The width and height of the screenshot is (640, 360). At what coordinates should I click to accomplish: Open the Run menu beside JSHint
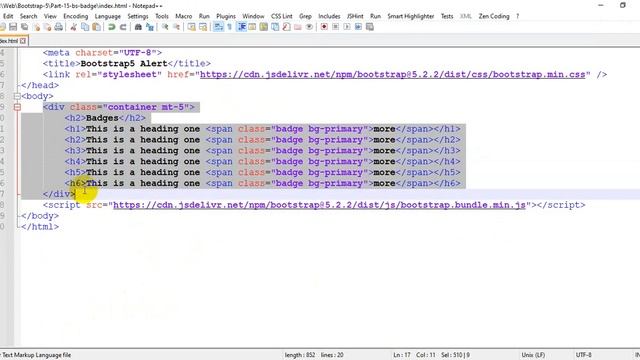tap(375, 16)
